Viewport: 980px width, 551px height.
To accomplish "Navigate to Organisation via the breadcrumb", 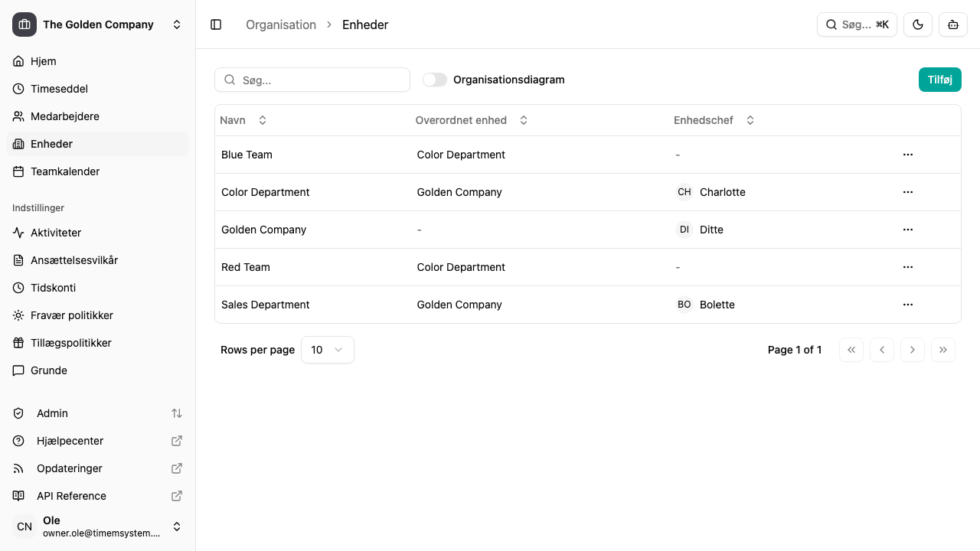I will [x=281, y=24].
